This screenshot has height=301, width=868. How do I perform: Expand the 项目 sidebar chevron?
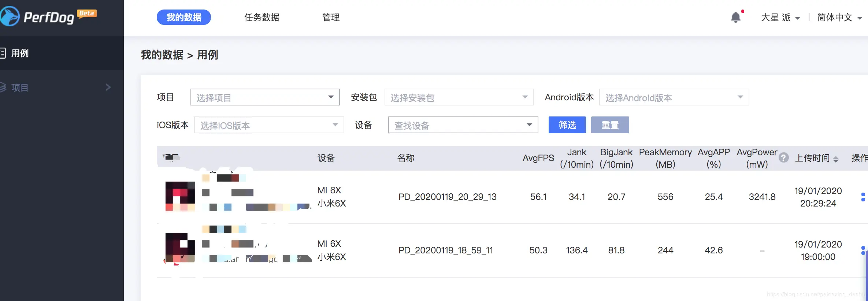pyautogui.click(x=108, y=87)
